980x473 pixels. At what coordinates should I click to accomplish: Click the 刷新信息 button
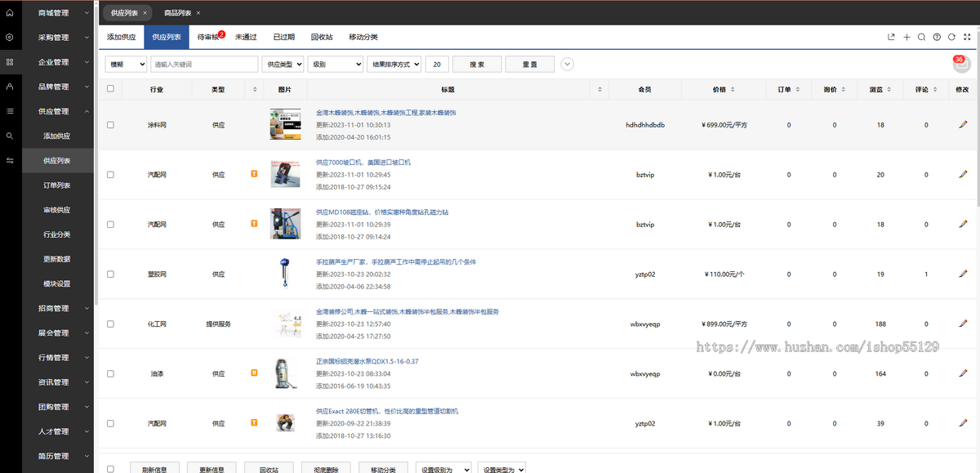click(154, 469)
